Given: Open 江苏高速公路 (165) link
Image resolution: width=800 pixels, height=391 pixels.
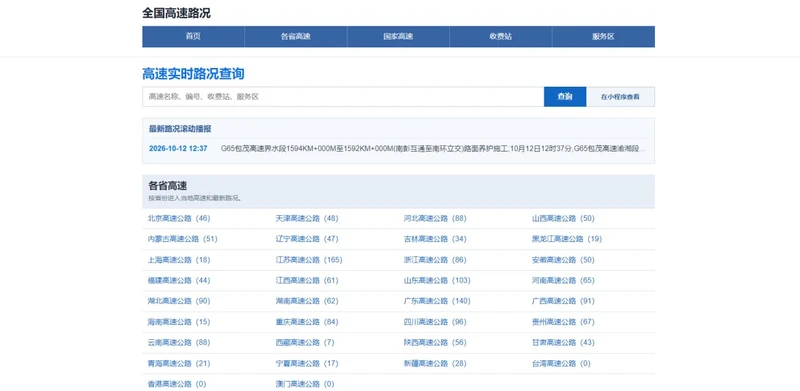Looking at the screenshot, I should point(309,260).
